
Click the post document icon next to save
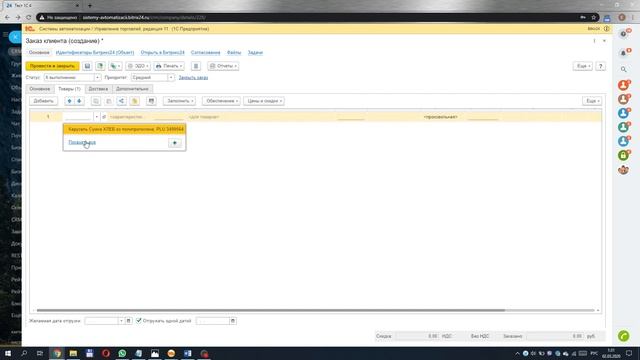(100, 66)
